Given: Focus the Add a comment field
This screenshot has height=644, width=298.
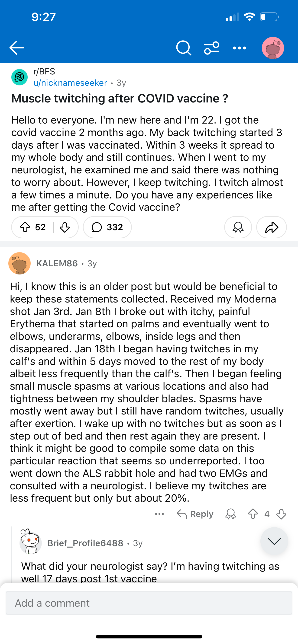Looking at the screenshot, I should tap(149, 603).
